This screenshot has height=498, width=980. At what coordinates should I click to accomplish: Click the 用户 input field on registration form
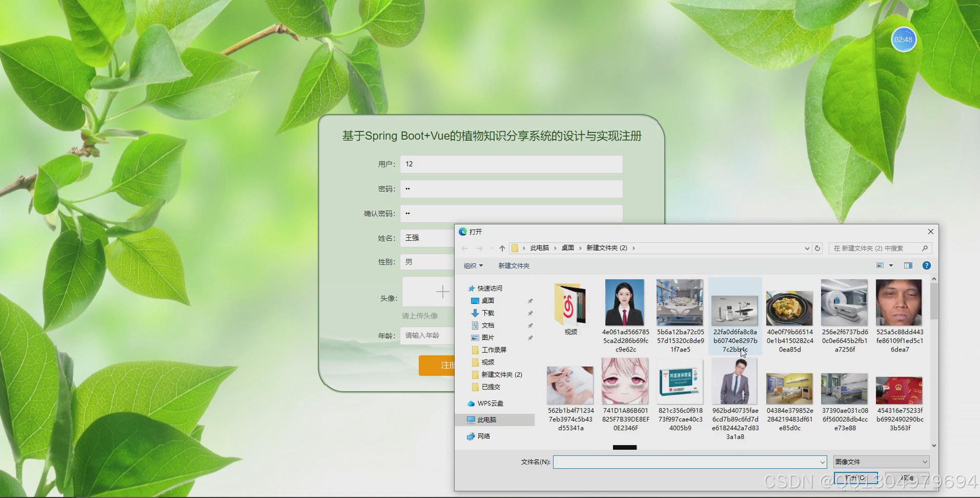pos(512,164)
